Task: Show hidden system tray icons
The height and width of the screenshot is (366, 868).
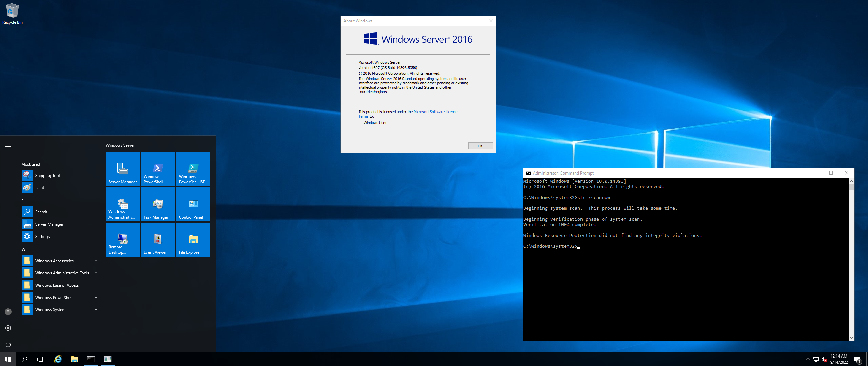Action: [x=808, y=359]
